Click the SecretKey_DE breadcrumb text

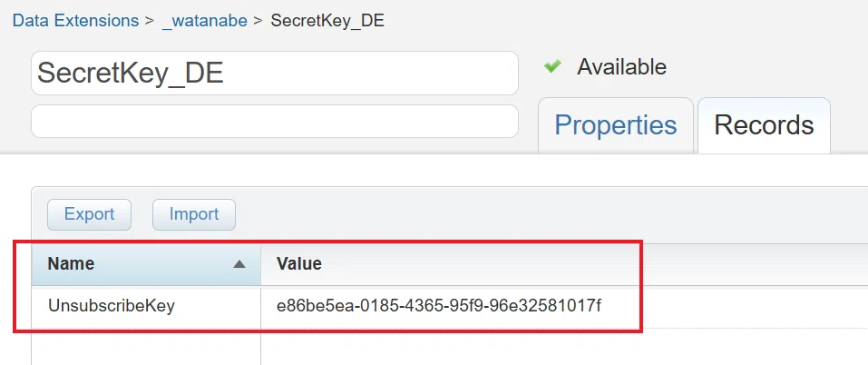[x=327, y=21]
